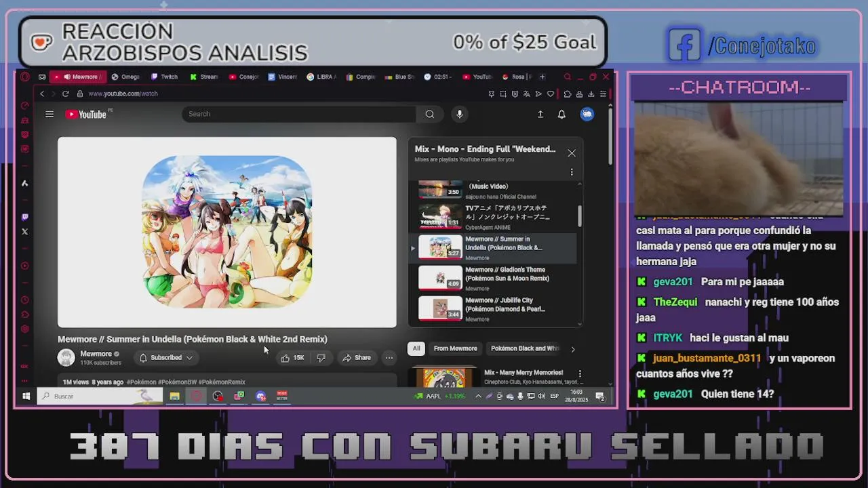Screen dimensions: 868x488
Task: Play Gladion's Theme from the playlist
Action: point(494,279)
